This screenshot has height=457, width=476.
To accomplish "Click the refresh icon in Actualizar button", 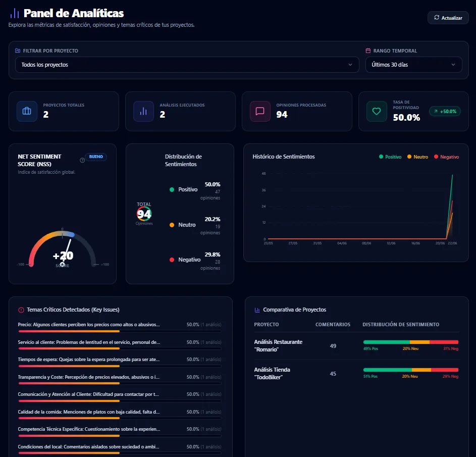I will point(437,18).
